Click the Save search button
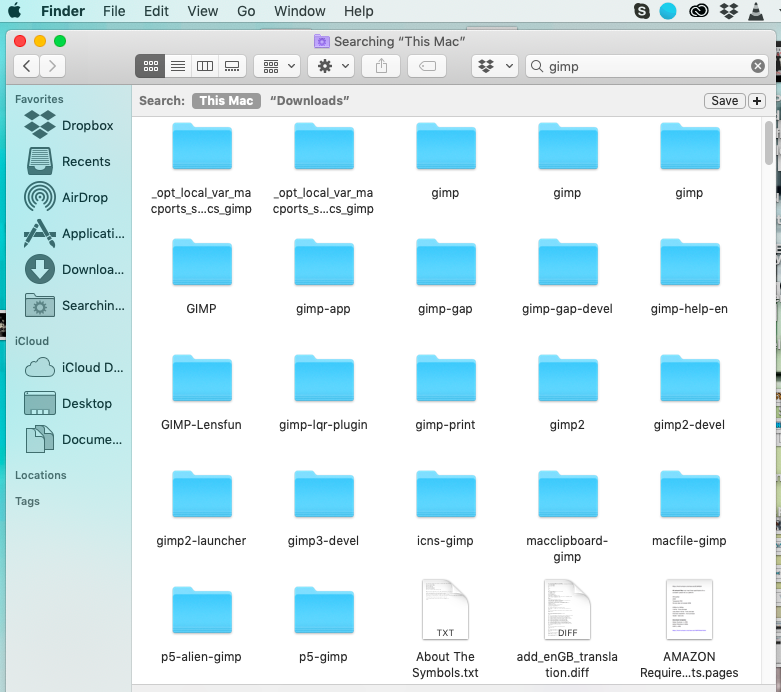Viewport: 781px width, 692px height. click(x=725, y=101)
